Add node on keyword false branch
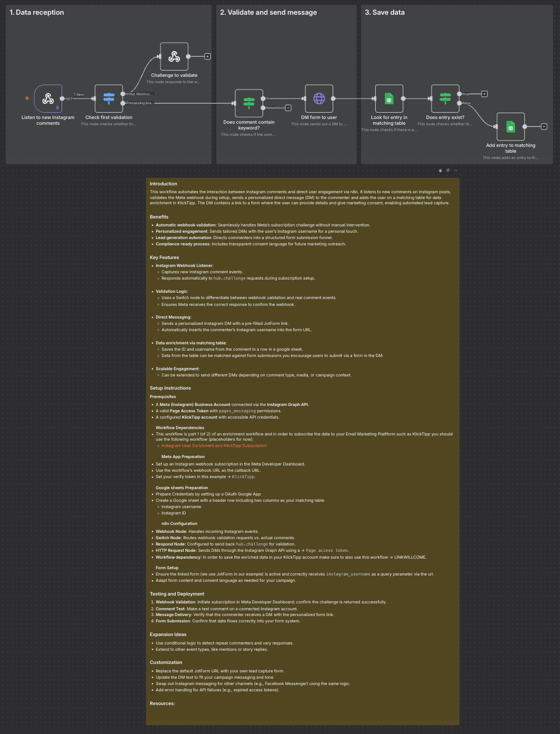The height and width of the screenshot is (734, 560). click(288, 108)
